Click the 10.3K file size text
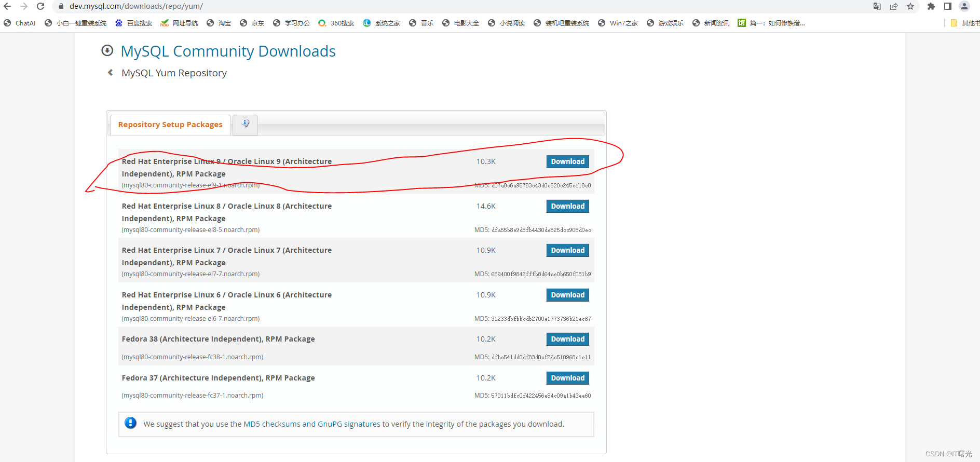Image resolution: width=980 pixels, height=462 pixels. click(x=486, y=161)
